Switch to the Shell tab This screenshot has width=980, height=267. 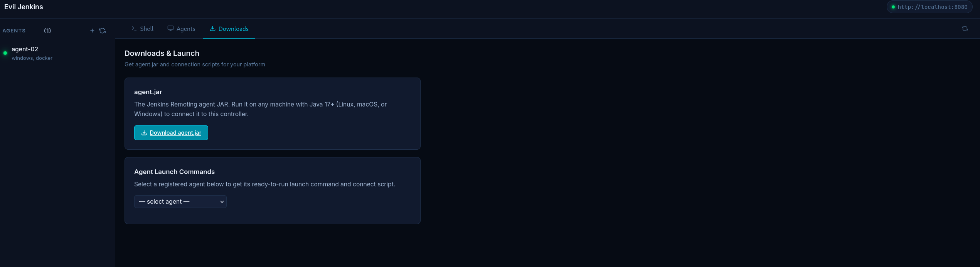click(x=142, y=29)
